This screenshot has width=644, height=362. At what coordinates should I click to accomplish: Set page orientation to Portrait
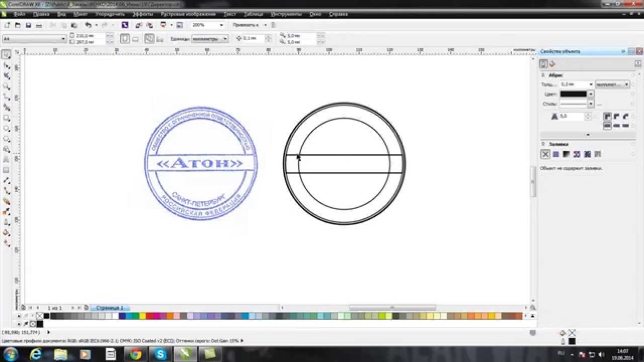click(x=125, y=39)
